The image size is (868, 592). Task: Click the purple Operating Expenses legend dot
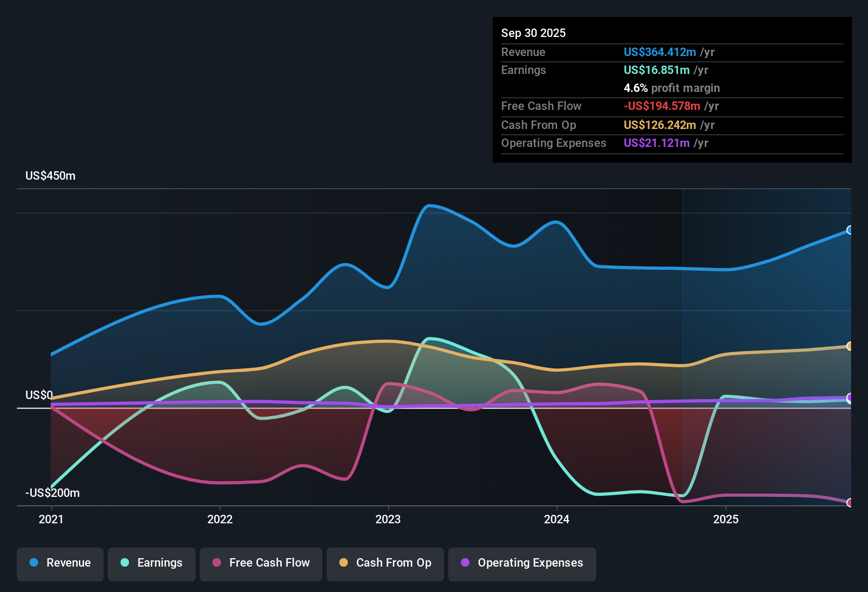465,563
